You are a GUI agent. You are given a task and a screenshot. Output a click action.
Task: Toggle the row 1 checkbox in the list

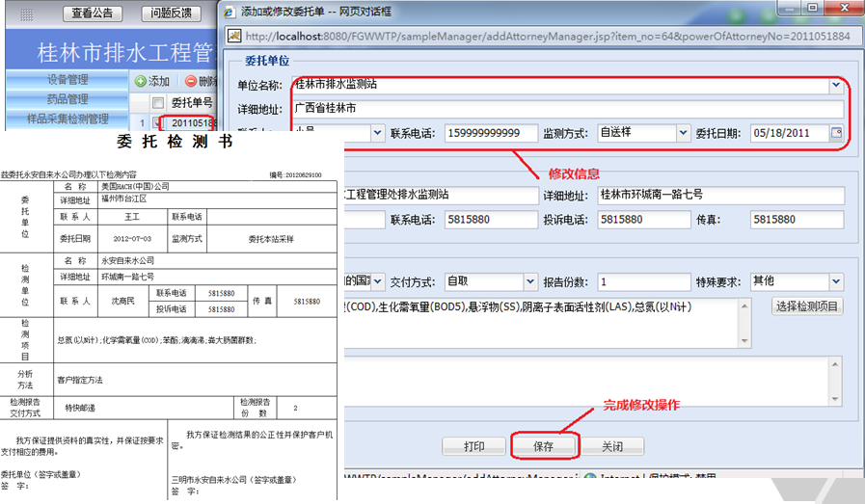coord(157,122)
